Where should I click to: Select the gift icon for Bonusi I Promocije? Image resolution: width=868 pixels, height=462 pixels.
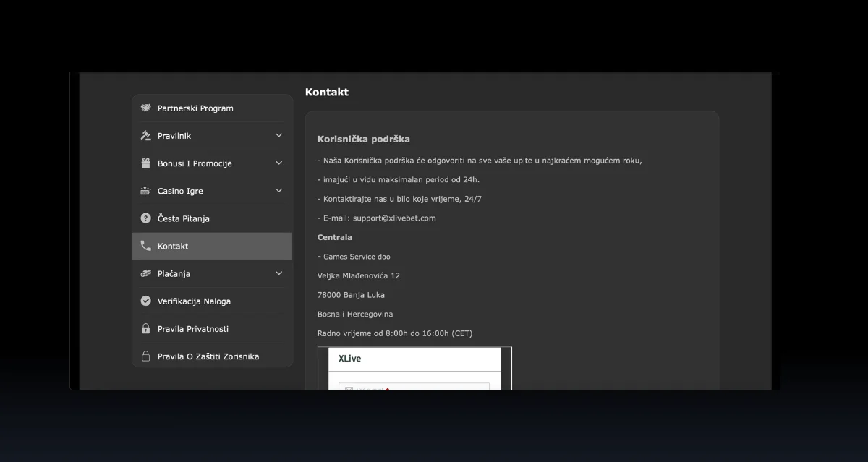coord(145,163)
